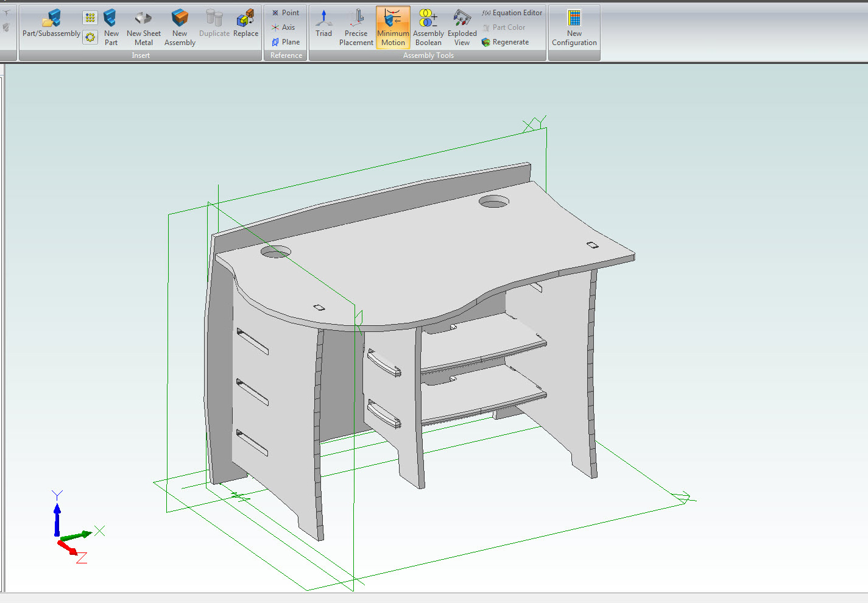This screenshot has width=868, height=603.
Task: Add a New Configuration
Action: [574, 27]
